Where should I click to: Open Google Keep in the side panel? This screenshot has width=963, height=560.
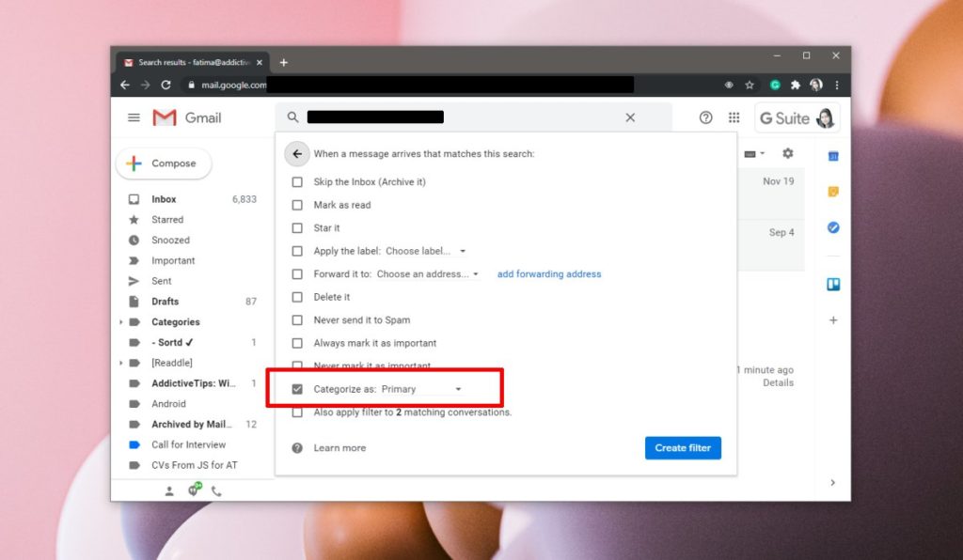[832, 192]
